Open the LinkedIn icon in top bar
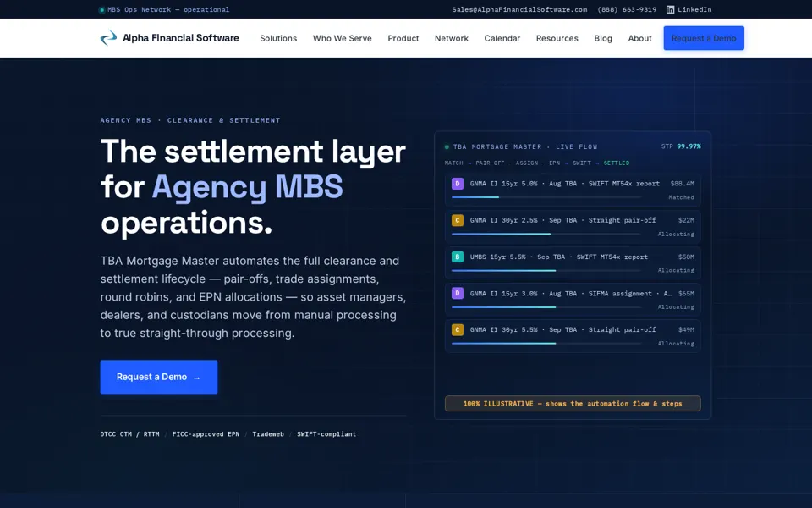Viewport: 812px width, 508px height. pos(670,9)
